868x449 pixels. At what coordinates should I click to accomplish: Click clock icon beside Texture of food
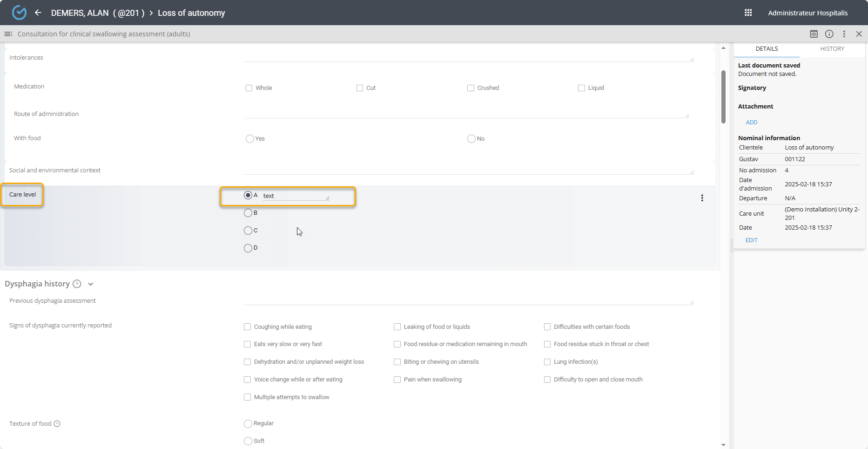click(57, 424)
